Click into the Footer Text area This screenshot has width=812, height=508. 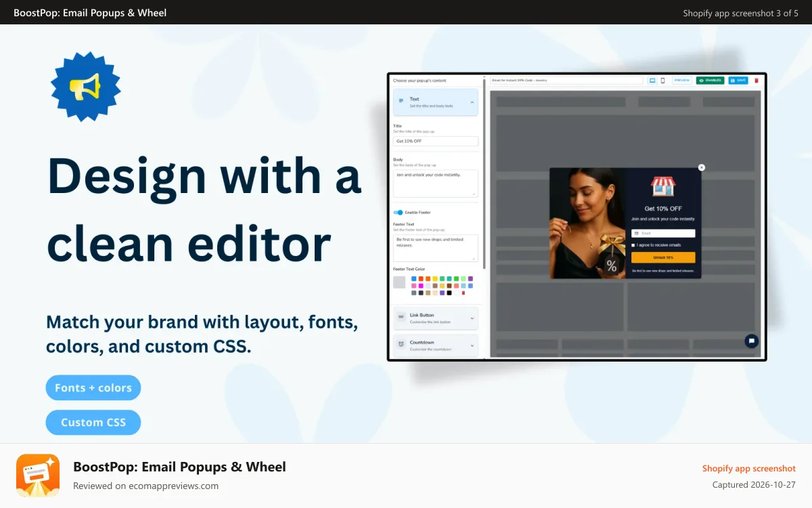coord(436,248)
